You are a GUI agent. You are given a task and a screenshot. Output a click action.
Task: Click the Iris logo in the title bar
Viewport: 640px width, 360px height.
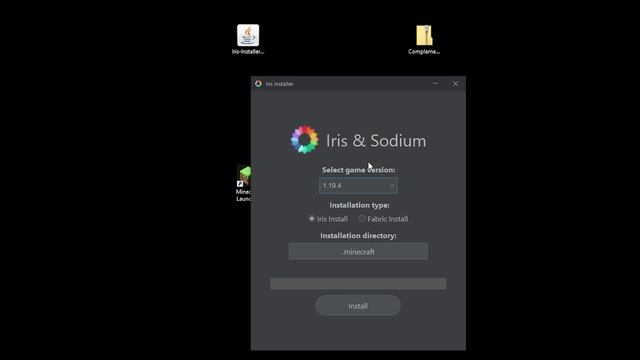coord(258,84)
